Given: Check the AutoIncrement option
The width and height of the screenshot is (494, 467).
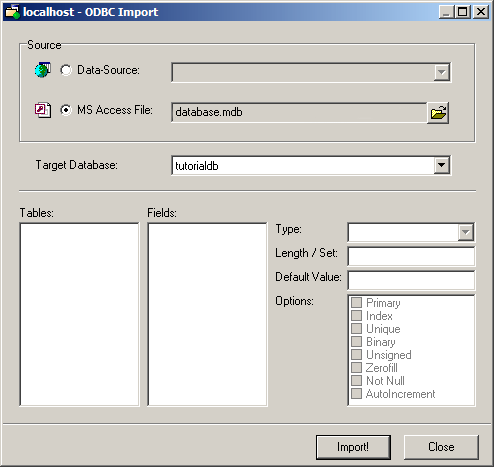Looking at the screenshot, I should (x=356, y=394).
